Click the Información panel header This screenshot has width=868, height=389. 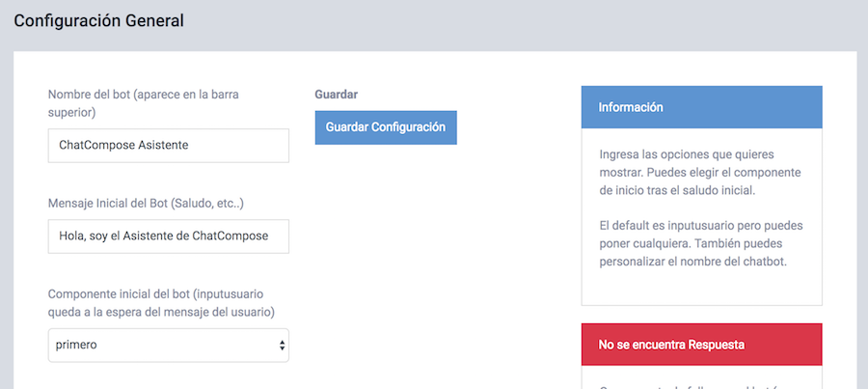(x=701, y=107)
